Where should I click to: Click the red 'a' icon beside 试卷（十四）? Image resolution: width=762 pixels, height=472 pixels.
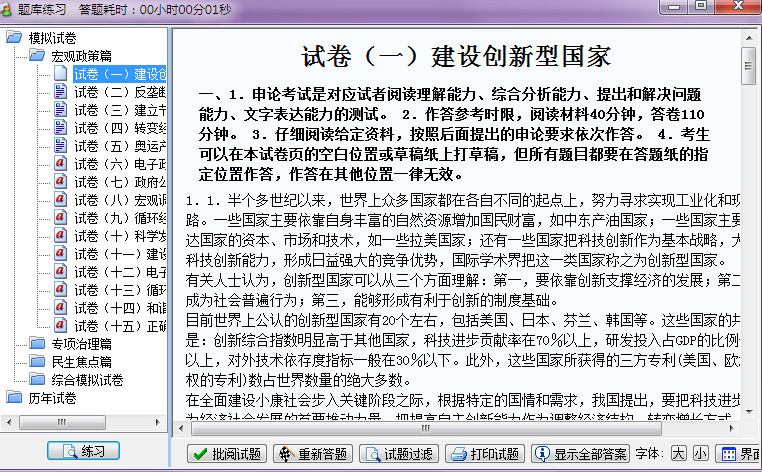[60, 307]
